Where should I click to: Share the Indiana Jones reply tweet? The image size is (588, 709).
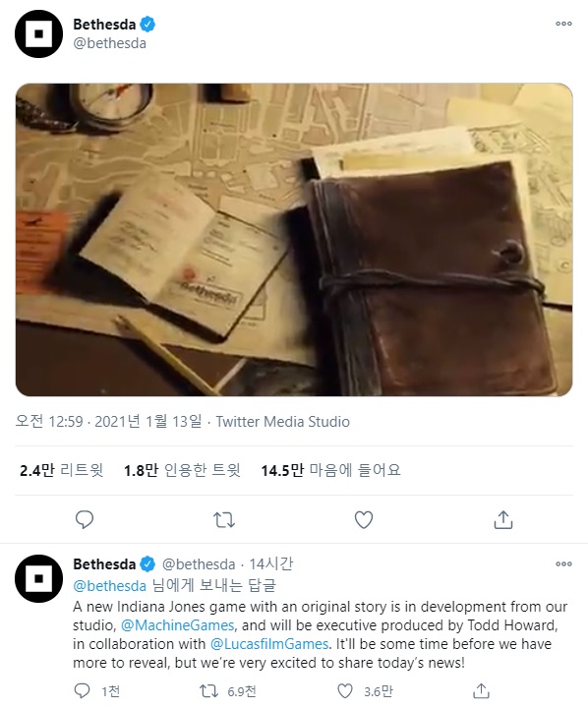[481, 691]
